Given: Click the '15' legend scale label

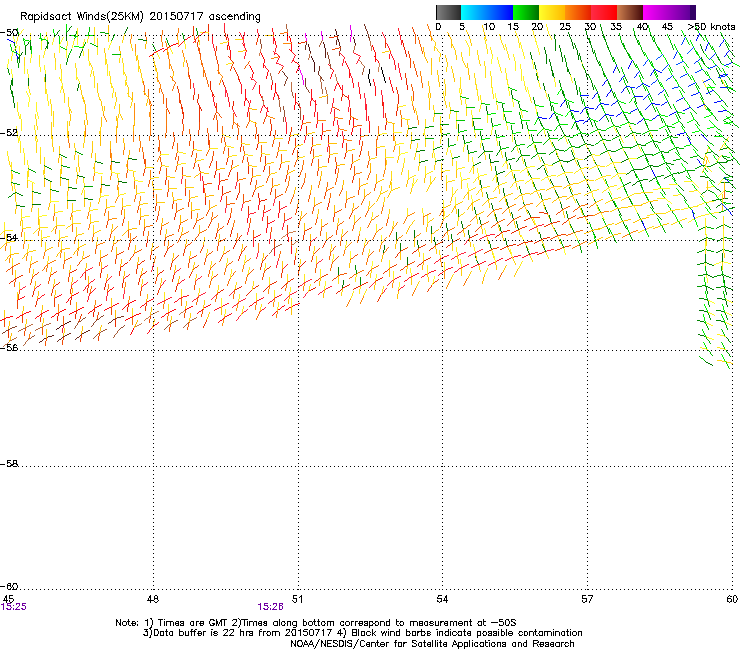Looking at the screenshot, I should [x=513, y=27].
